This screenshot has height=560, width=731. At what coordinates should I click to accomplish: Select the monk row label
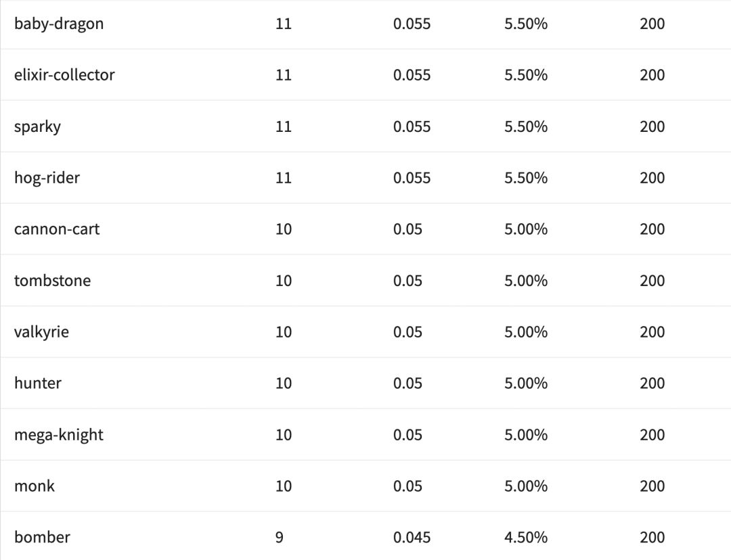pyautogui.click(x=35, y=486)
